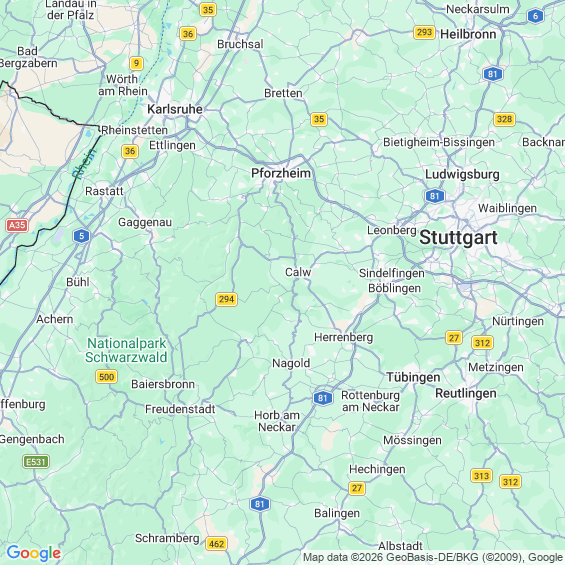Select the yellow 294 road marker

coord(226,299)
